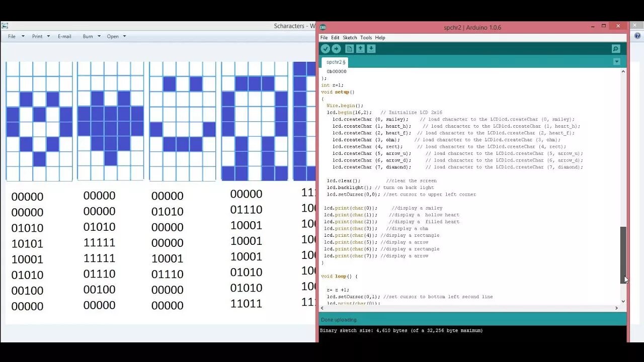This screenshot has height=362, width=644.
Task: Click the horizontal scrollbar left arrow
Action: point(323,308)
